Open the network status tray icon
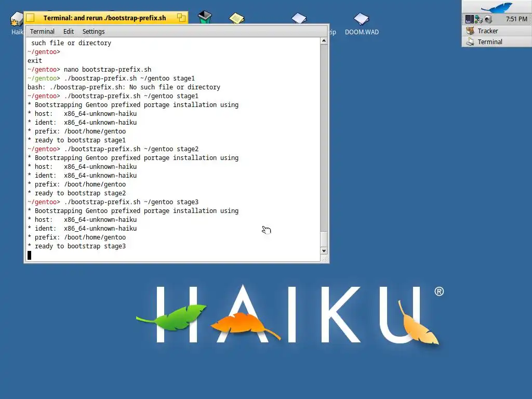 478,19
